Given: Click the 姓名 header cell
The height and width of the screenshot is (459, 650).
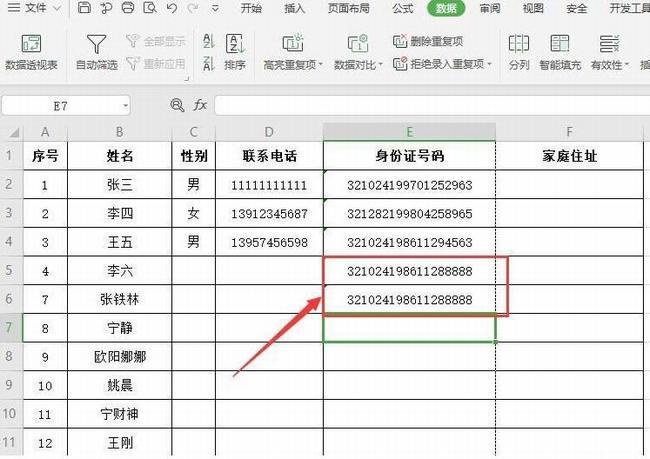Looking at the screenshot, I should click(x=119, y=156).
